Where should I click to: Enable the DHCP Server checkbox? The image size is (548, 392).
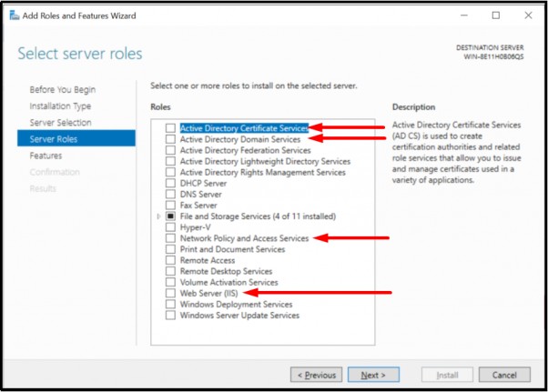click(170, 183)
